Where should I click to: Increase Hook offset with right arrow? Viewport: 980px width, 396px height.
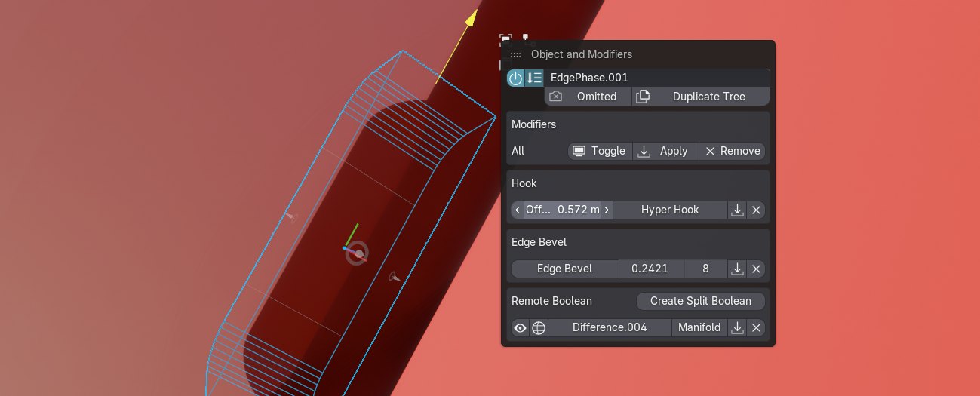(x=607, y=210)
